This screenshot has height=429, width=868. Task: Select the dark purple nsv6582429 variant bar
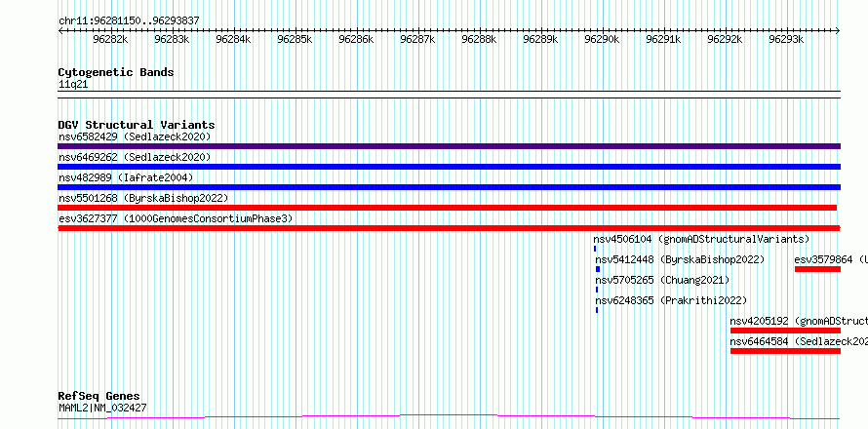pos(449,146)
